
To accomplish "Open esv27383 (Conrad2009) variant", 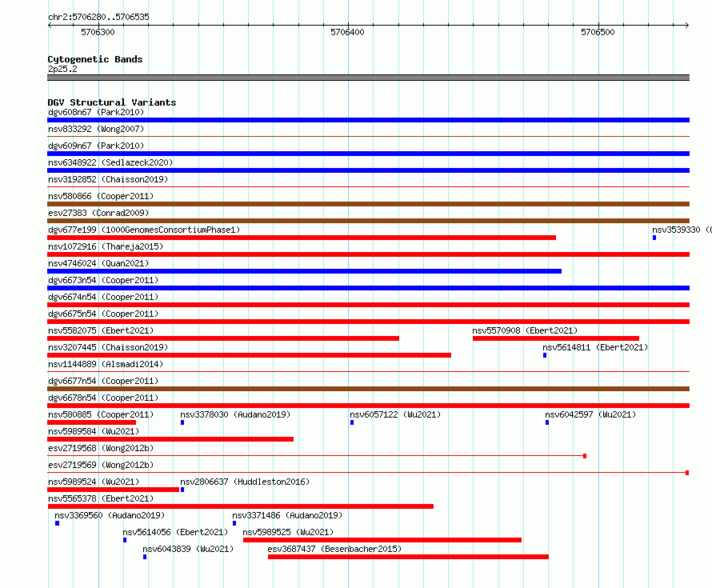I will [x=98, y=213].
